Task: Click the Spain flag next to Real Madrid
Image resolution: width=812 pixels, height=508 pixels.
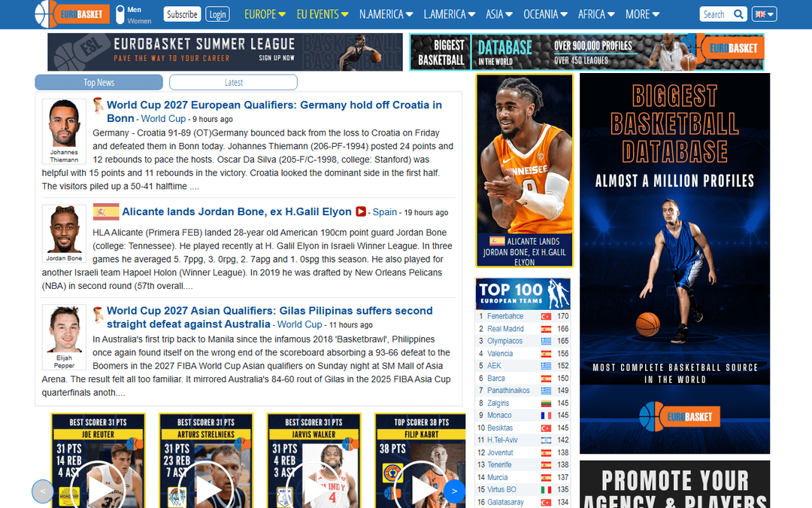Action: click(546, 329)
